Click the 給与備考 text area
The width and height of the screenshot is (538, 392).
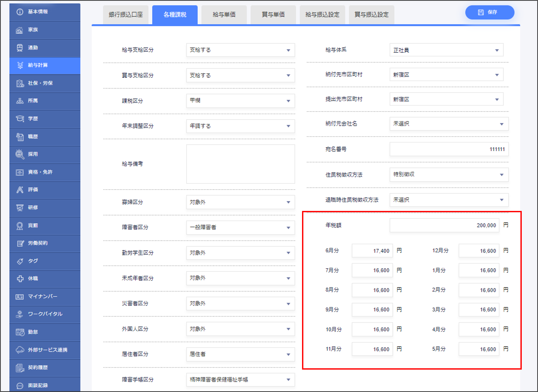240,164
